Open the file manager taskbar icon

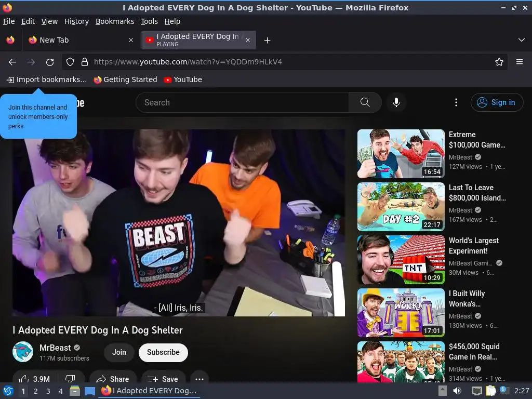(75, 391)
